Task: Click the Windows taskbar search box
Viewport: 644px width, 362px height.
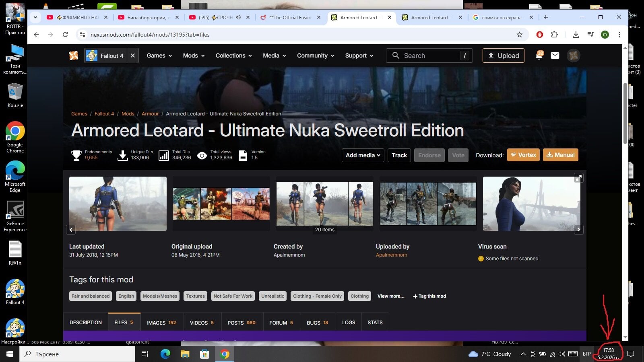Action: click(x=77, y=354)
